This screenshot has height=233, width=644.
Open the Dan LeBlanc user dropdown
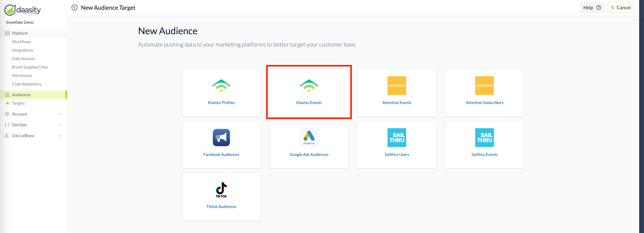click(60, 136)
